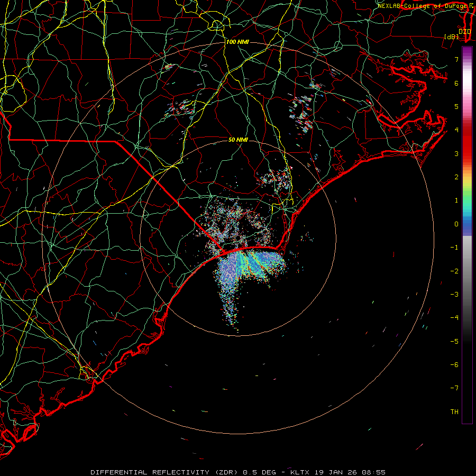Click the red segment of the color bar
This screenshot has height=476, width=476.
point(467,141)
